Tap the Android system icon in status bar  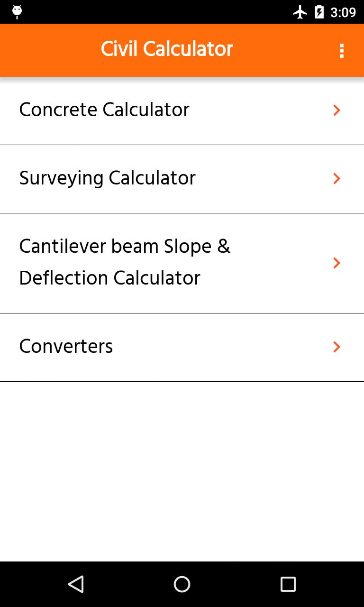click(17, 12)
